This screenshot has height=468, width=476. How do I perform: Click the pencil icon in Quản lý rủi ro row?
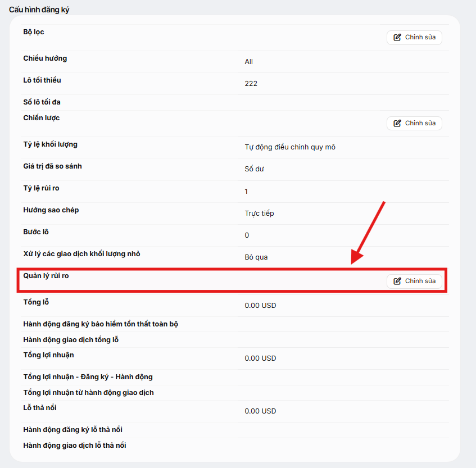coord(397,281)
